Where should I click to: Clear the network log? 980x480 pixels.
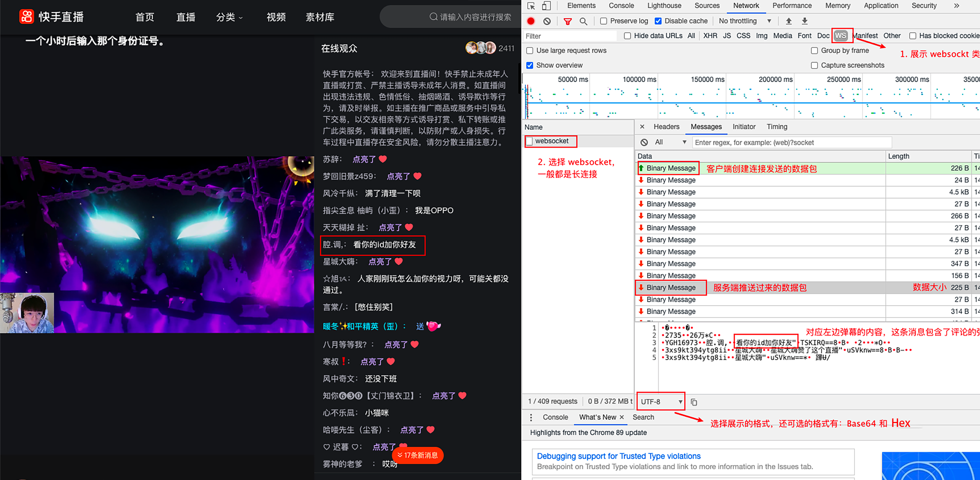[x=547, y=21]
